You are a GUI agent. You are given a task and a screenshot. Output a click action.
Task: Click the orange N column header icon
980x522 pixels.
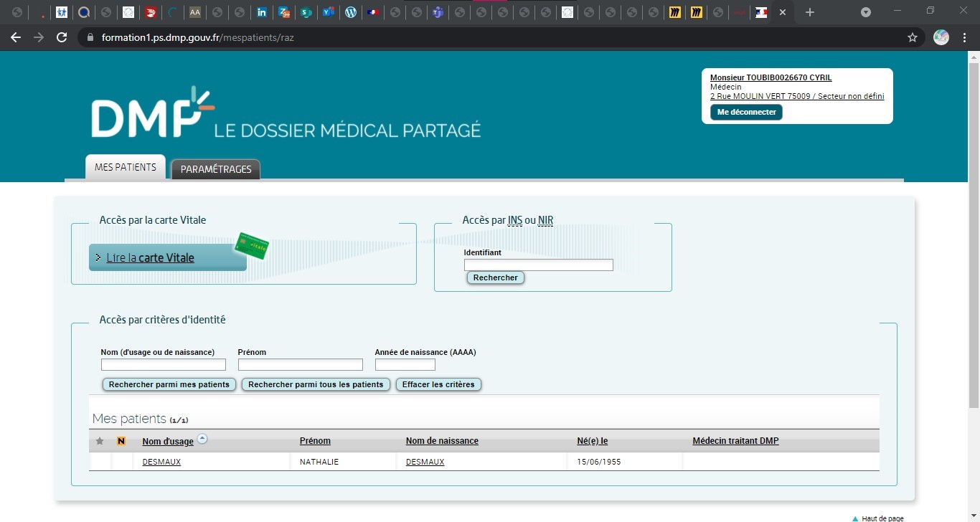(121, 440)
